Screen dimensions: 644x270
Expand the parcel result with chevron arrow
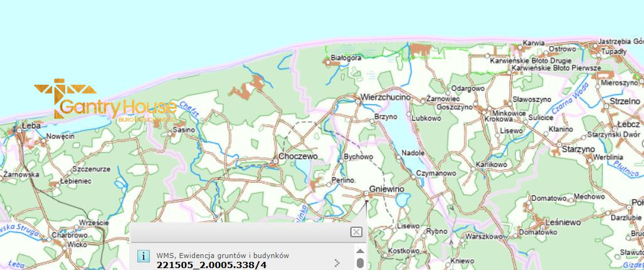[x=337, y=262]
